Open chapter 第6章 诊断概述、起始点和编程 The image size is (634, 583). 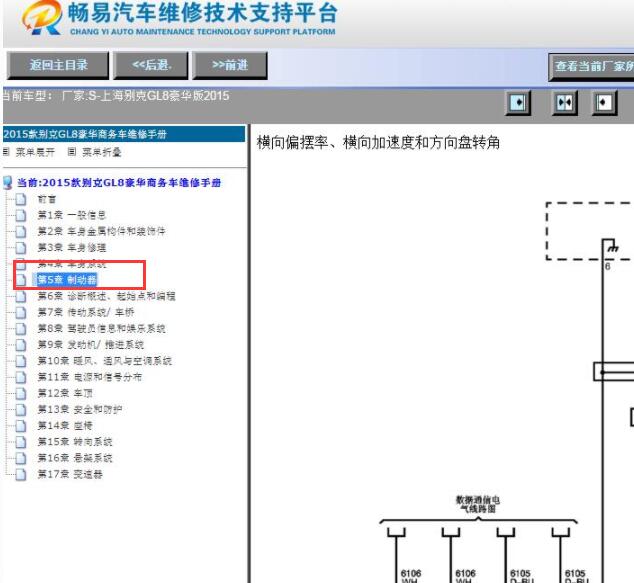(x=106, y=296)
